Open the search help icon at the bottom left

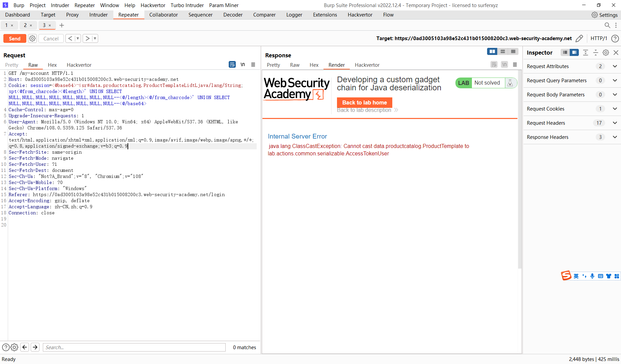pyautogui.click(x=6, y=347)
